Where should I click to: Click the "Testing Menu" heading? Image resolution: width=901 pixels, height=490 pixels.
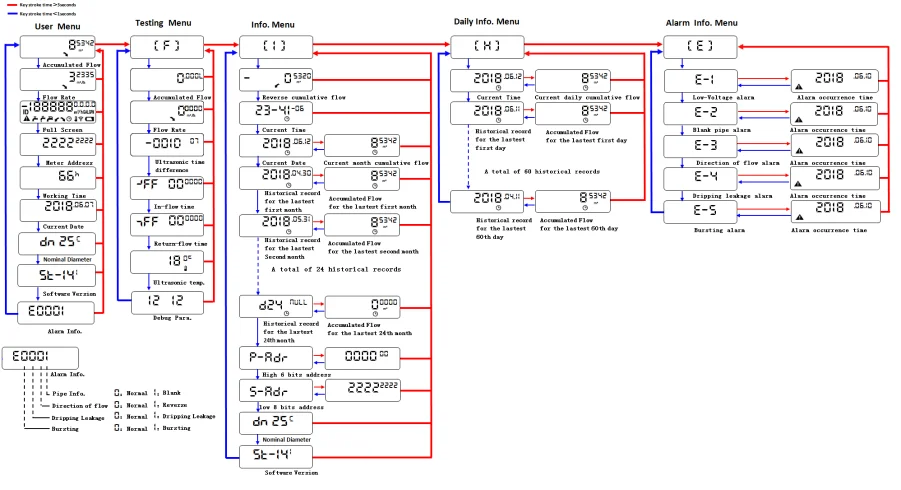coord(163,23)
